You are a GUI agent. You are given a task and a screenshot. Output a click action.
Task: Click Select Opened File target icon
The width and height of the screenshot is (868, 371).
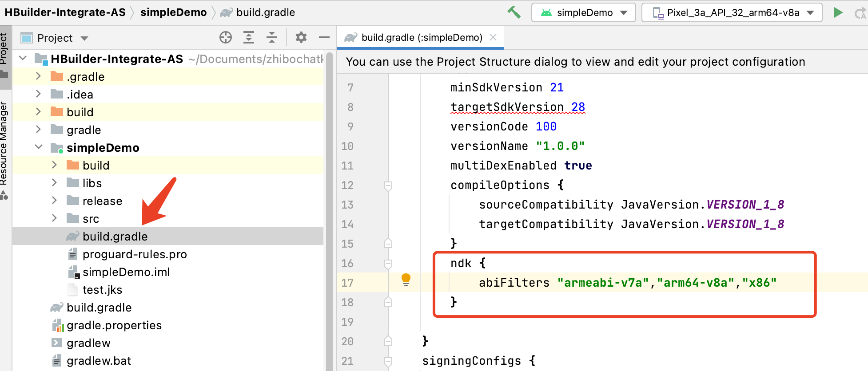pyautogui.click(x=226, y=38)
